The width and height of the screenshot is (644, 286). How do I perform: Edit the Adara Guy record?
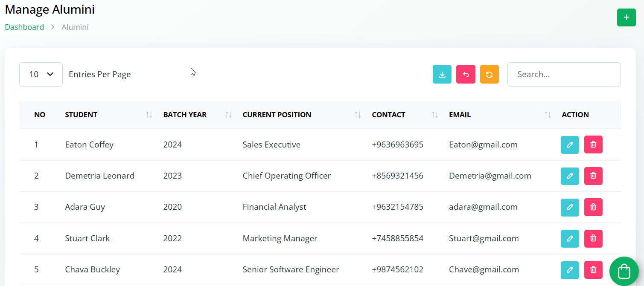click(x=570, y=207)
